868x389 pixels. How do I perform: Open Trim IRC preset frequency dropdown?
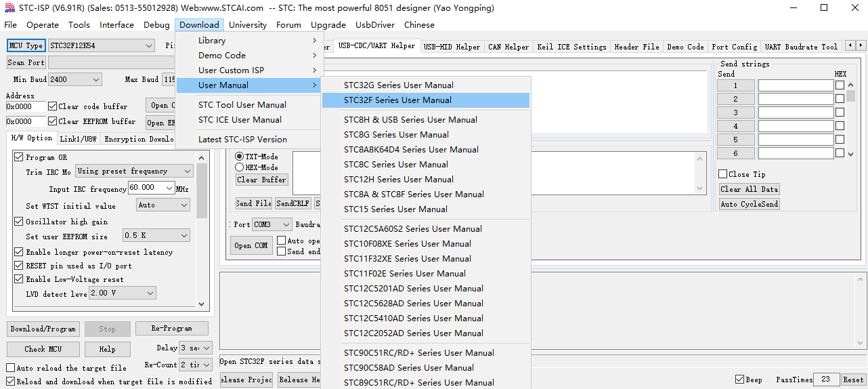pos(135,171)
